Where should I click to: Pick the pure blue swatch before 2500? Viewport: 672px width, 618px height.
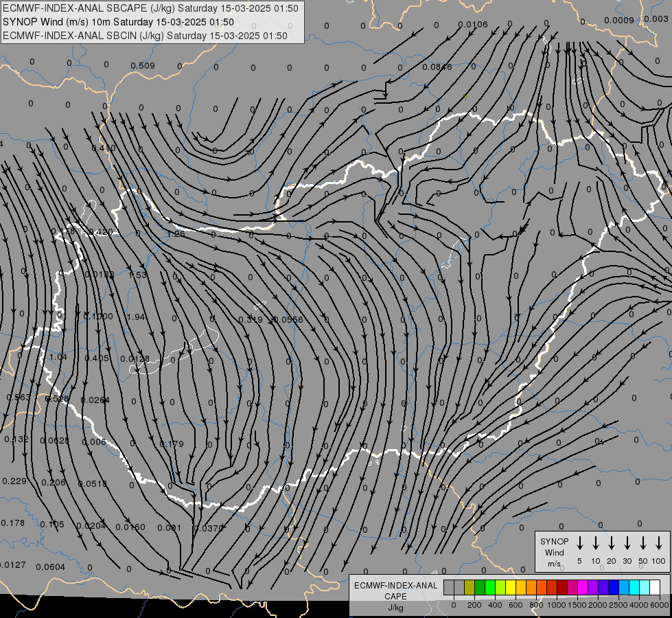613,588
